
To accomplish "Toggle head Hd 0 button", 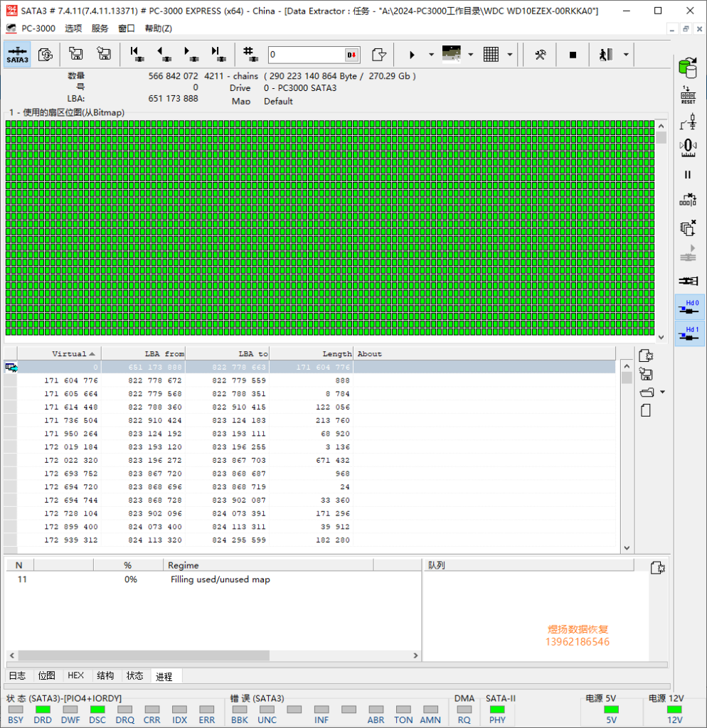I will pyautogui.click(x=690, y=306).
